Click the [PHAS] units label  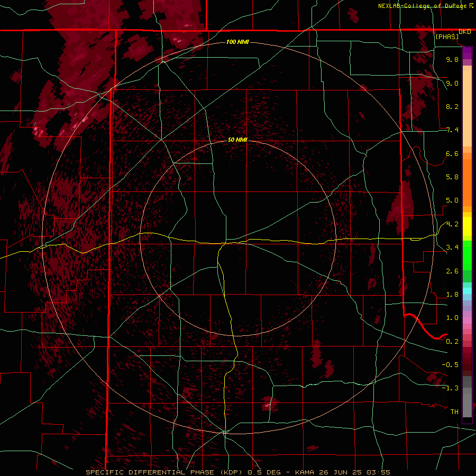[447, 36]
